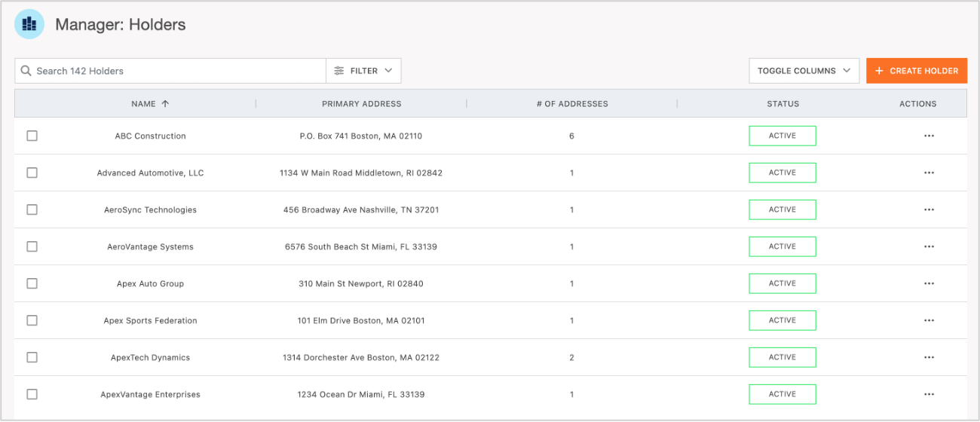980x422 pixels.
Task: Click the Create Holder button
Action: [x=917, y=71]
